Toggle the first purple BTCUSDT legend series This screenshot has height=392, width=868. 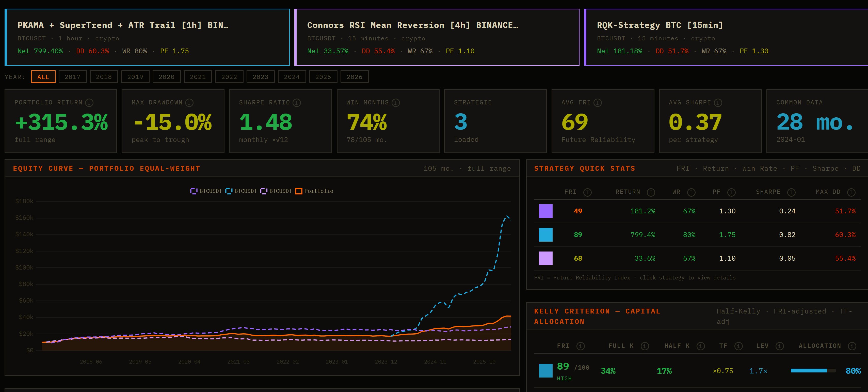(x=206, y=191)
